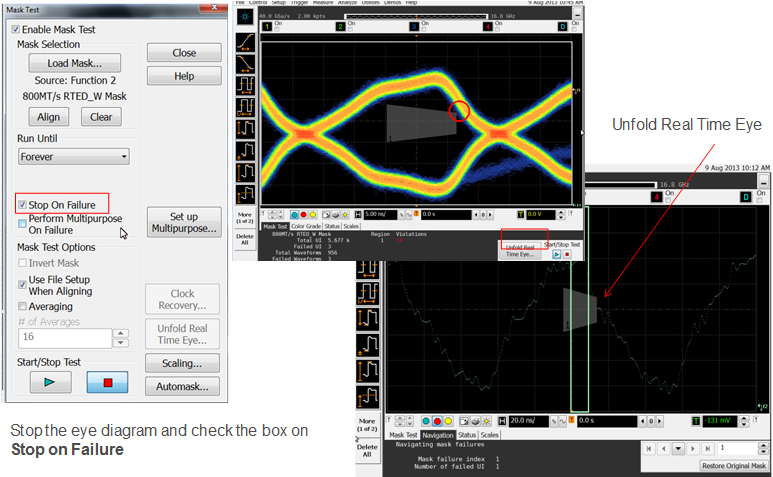
Task: Open the Run Until Forever dropdown
Action: coord(74,157)
